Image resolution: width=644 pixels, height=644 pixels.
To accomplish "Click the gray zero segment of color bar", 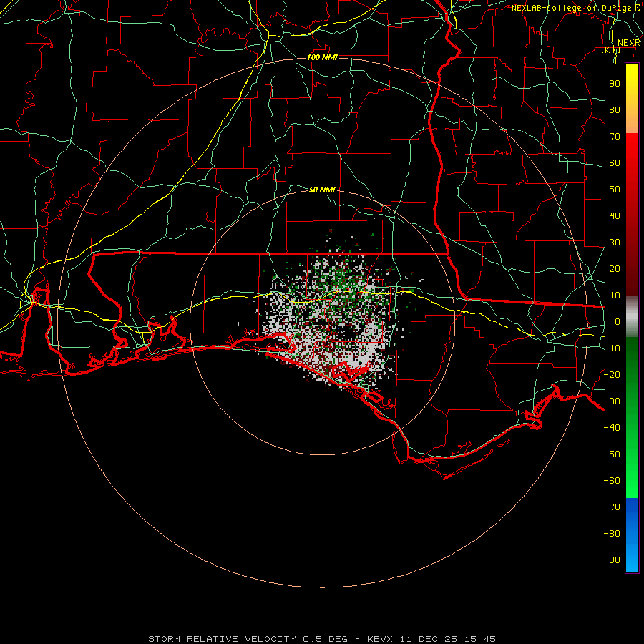I will tap(632, 317).
